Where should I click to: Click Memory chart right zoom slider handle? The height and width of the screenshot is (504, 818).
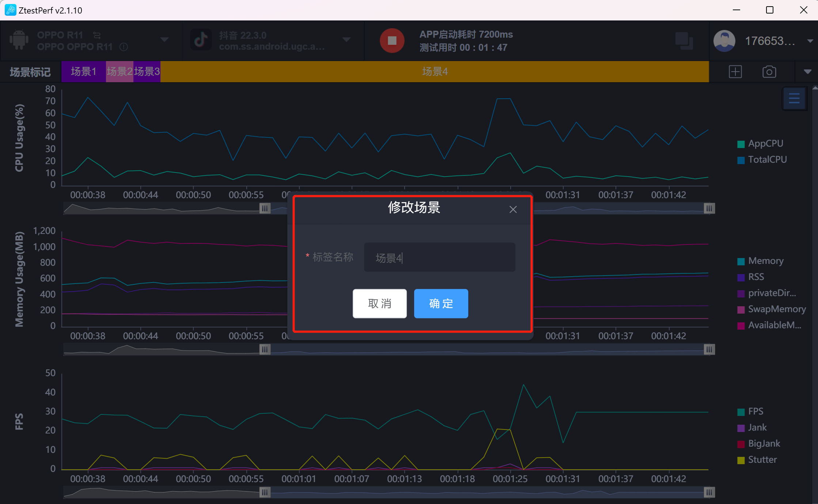[709, 350]
